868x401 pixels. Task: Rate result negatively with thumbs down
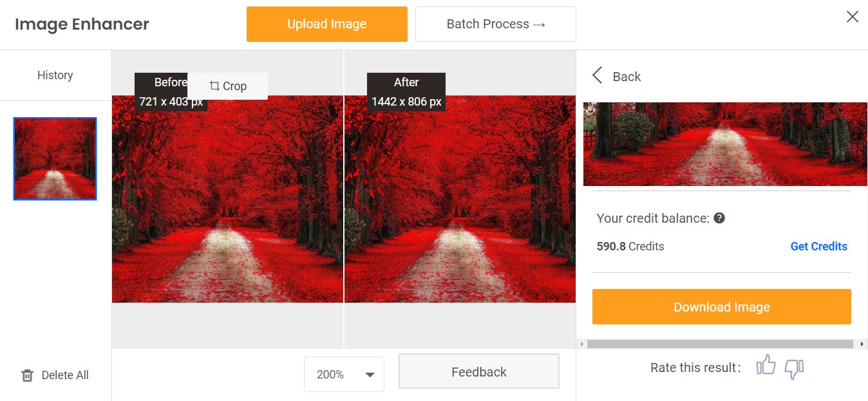(795, 369)
